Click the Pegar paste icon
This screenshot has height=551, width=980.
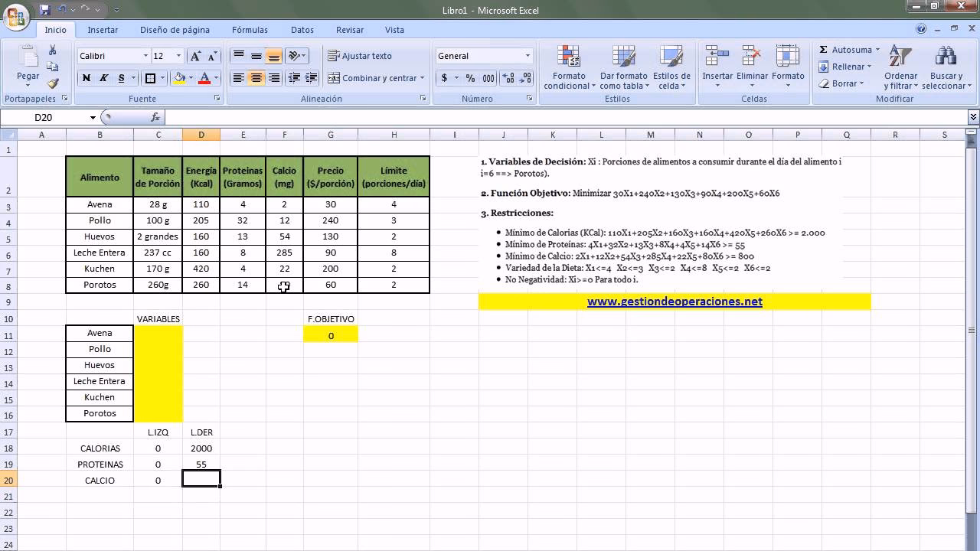pyautogui.click(x=28, y=60)
